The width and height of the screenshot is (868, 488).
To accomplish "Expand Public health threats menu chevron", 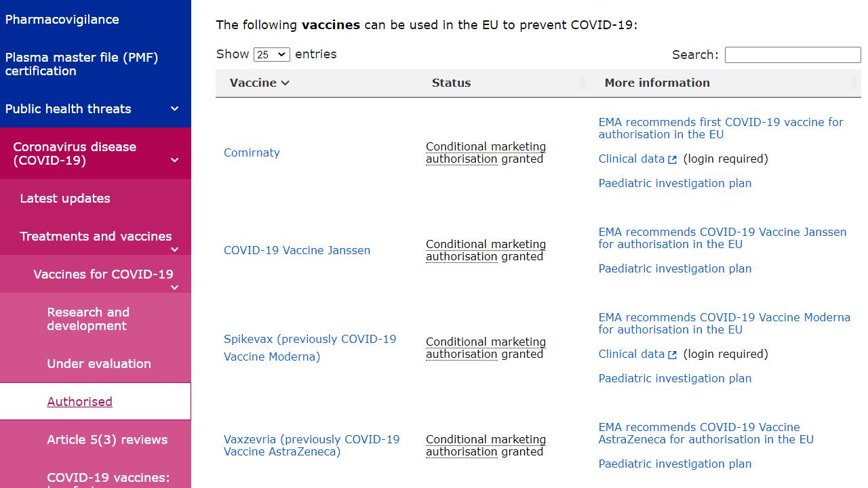I will pyautogui.click(x=174, y=109).
